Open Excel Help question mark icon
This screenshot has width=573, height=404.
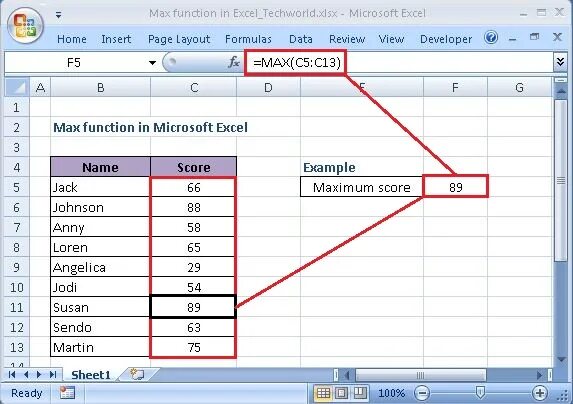point(491,37)
